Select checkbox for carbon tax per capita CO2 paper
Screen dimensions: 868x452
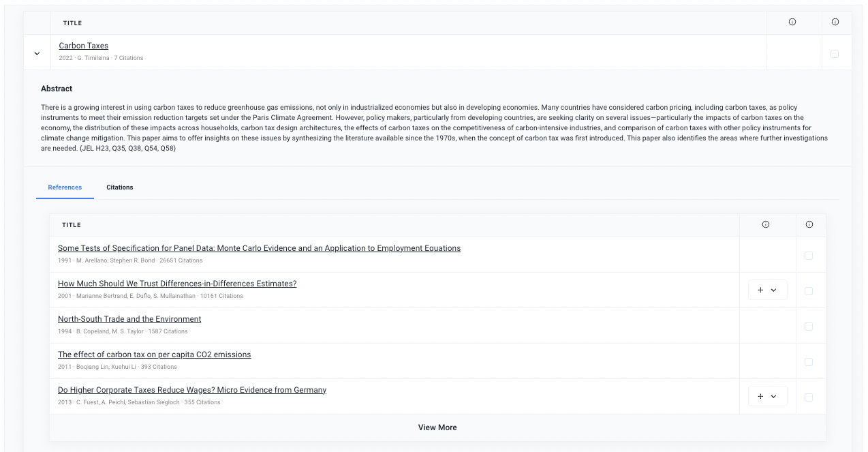click(x=809, y=362)
